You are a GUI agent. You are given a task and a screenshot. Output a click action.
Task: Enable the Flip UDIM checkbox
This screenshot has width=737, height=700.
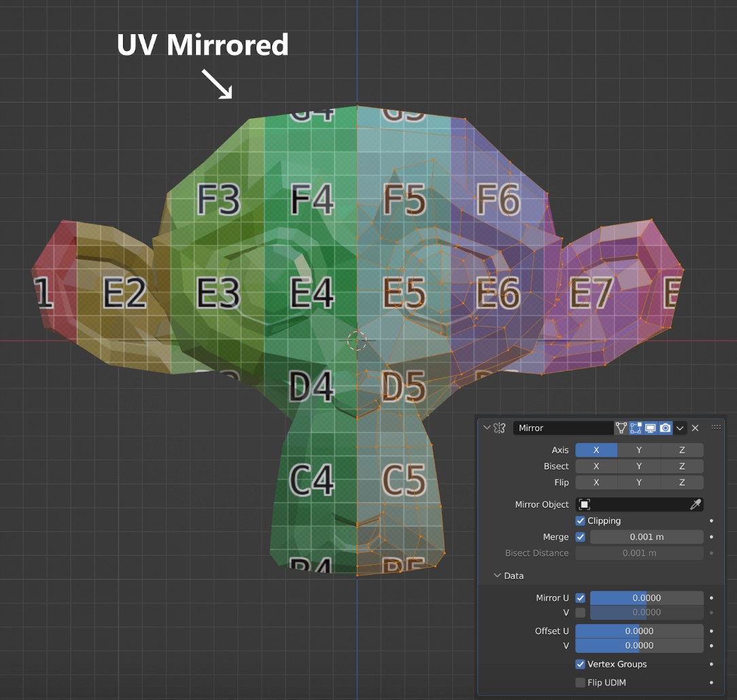tap(579, 682)
